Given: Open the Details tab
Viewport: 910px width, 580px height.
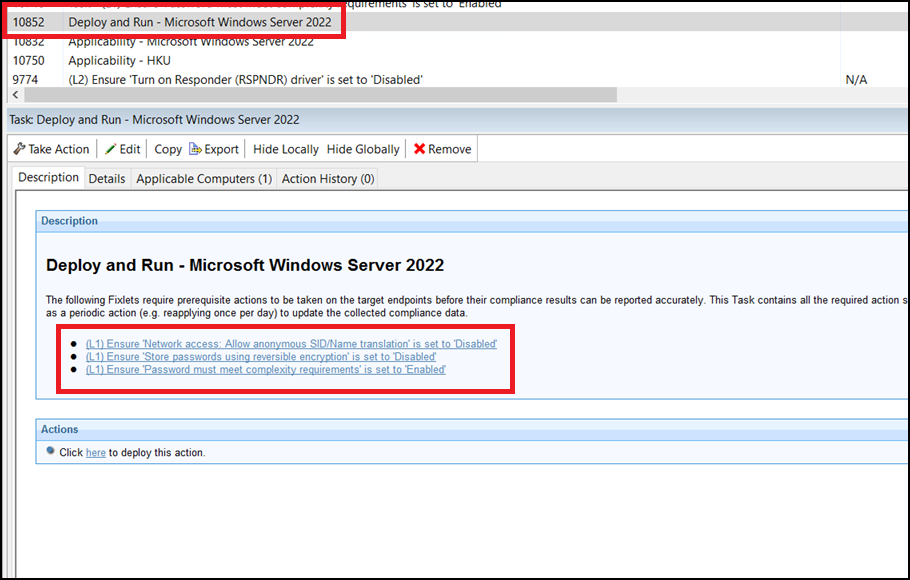Looking at the screenshot, I should (x=107, y=179).
